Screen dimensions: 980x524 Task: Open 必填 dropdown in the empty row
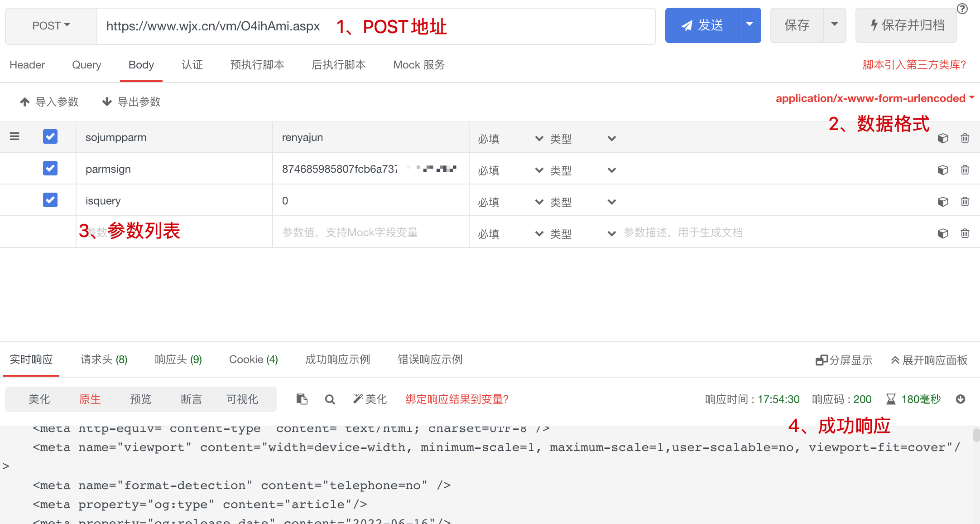pos(511,234)
